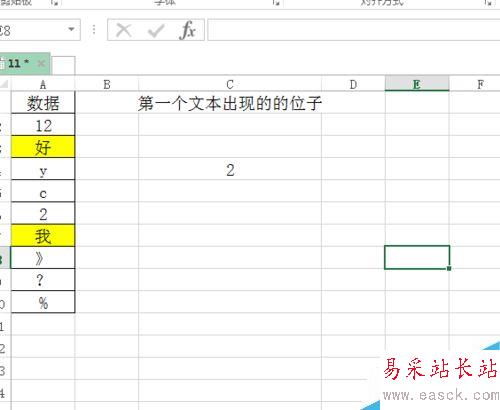Select header cell 第一个文本出现的的位子
This screenshot has height=410, width=500.
click(x=230, y=103)
